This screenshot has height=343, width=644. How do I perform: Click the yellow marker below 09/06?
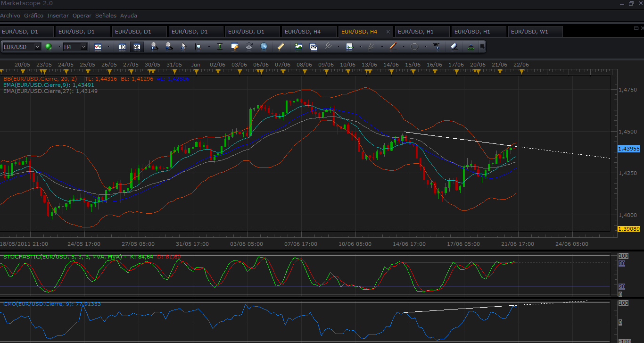coord(326,71)
